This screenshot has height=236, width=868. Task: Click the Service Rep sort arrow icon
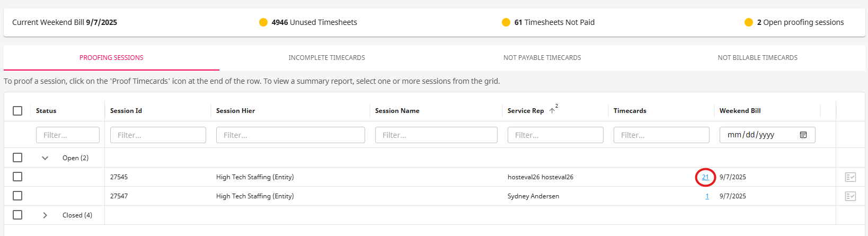click(x=552, y=111)
